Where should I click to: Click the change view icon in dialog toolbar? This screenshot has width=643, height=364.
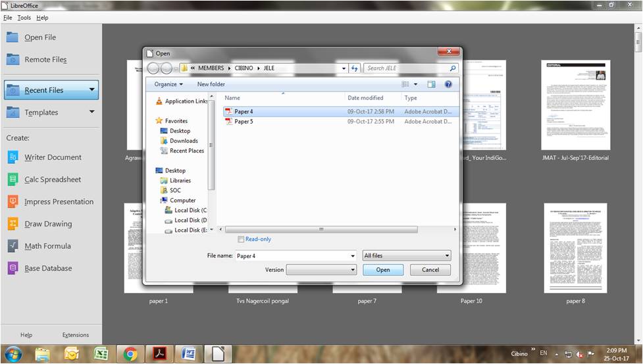coord(405,84)
